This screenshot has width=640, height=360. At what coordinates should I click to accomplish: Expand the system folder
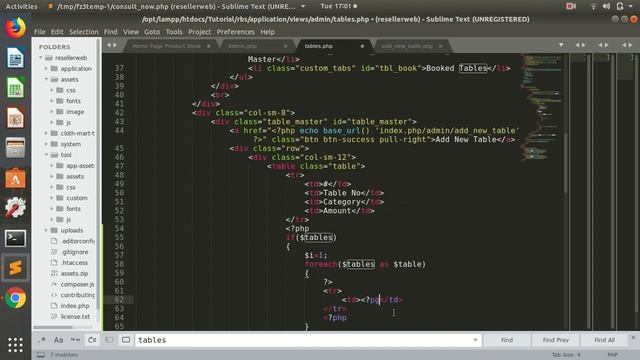(46, 144)
